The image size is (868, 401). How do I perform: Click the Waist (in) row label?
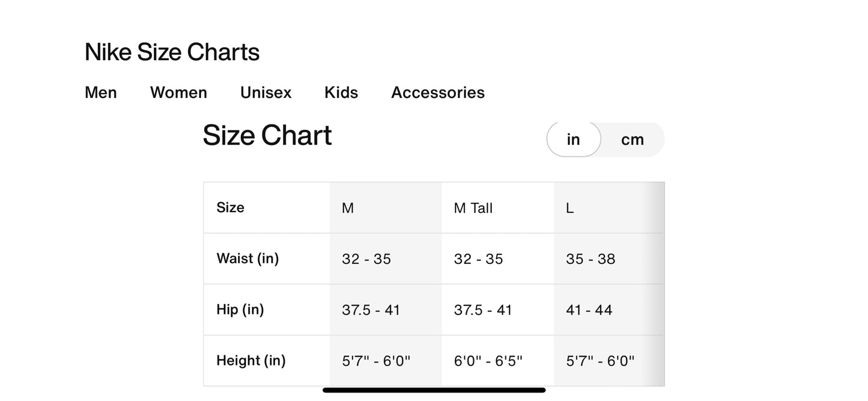247,259
